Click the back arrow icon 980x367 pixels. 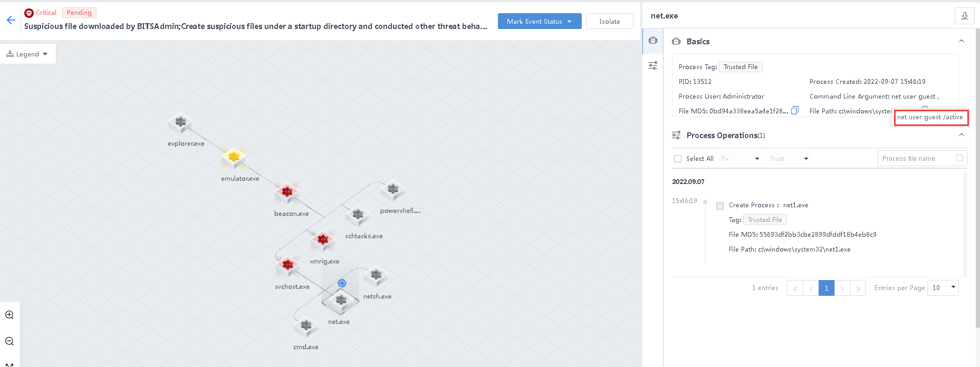[11, 21]
